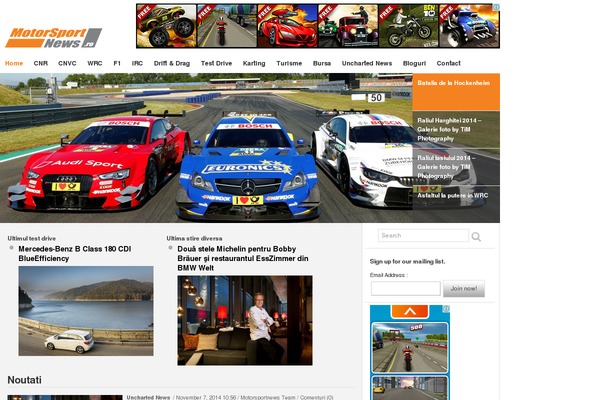Click the Uncharted News category link under Noutati
This screenshot has height=400, width=600.
[x=148, y=397]
